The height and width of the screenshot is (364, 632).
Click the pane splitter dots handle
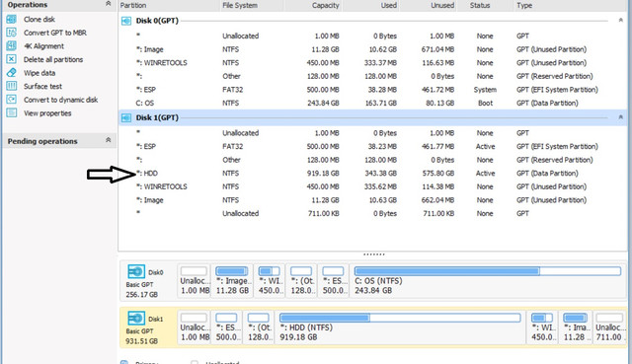pos(373,255)
